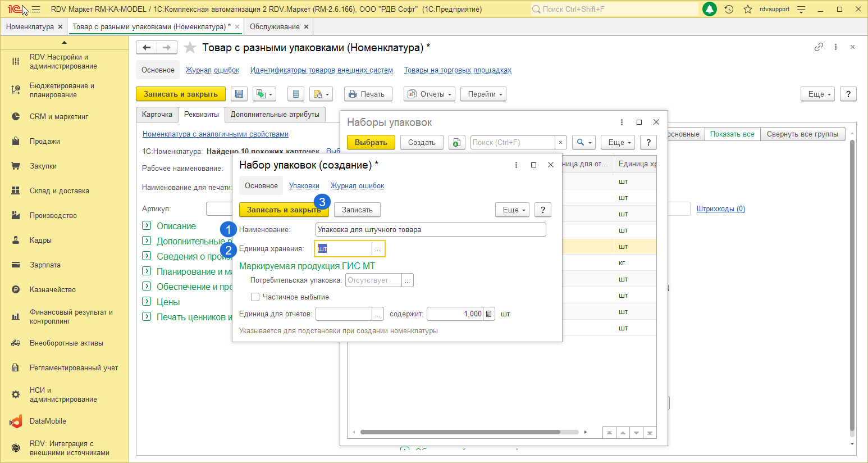Screen dimensions: 868x463
Task: Open history clock icon in title bar
Action: tap(729, 10)
